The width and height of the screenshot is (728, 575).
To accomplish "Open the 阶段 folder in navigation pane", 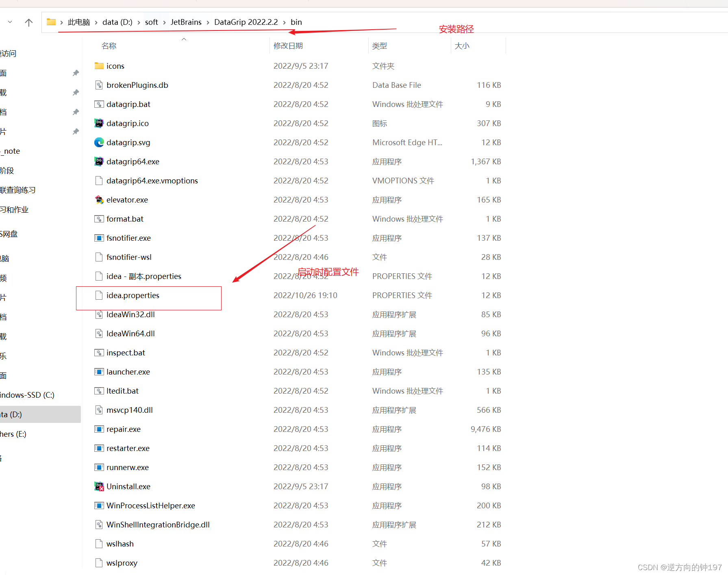I will pyautogui.click(x=7, y=170).
